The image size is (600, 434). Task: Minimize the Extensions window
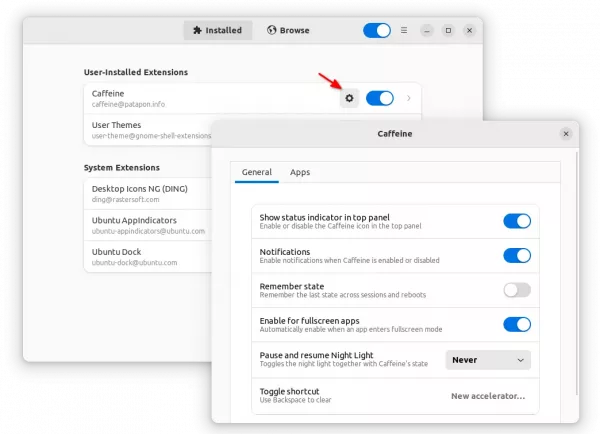click(x=427, y=31)
